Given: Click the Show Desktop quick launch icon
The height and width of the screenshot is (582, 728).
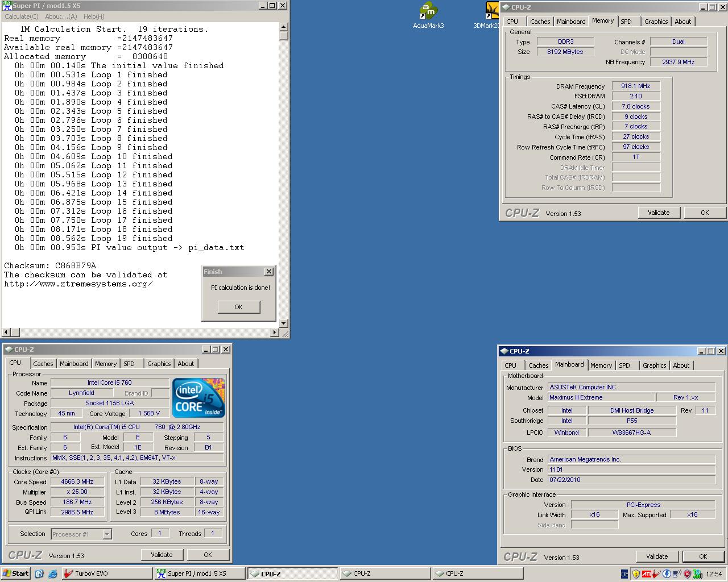Looking at the screenshot, I should click(39, 573).
